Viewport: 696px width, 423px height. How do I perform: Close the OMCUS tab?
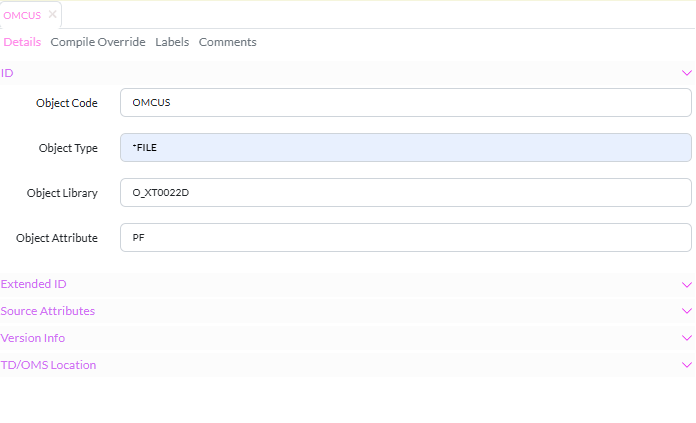[x=53, y=15]
